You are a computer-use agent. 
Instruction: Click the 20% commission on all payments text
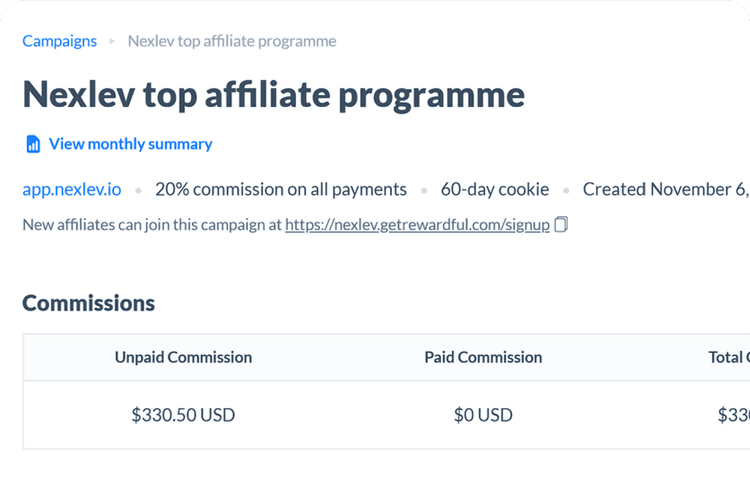point(281,189)
